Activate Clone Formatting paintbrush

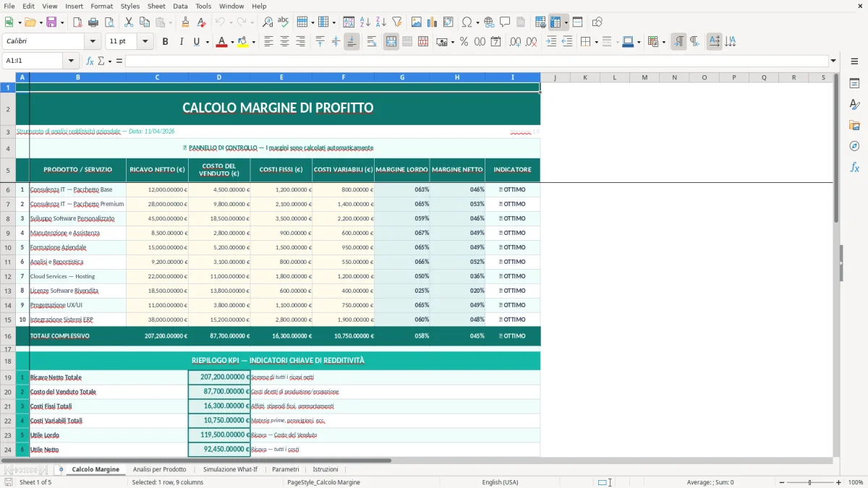pos(185,22)
